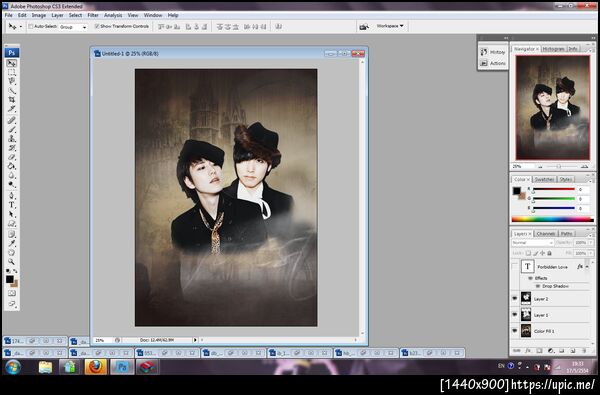Delete the layer with trash icon
The width and height of the screenshot is (600, 395).
pyautogui.click(x=584, y=351)
